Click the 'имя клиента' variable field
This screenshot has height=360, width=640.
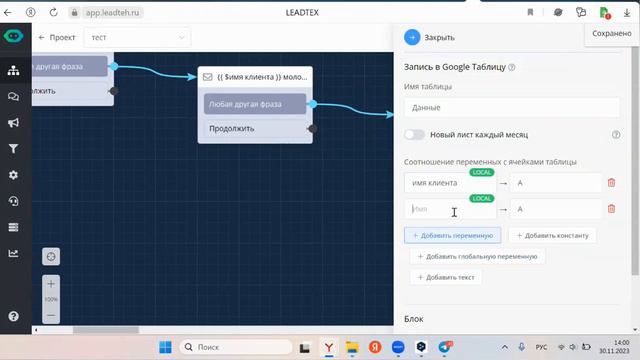[450, 183]
